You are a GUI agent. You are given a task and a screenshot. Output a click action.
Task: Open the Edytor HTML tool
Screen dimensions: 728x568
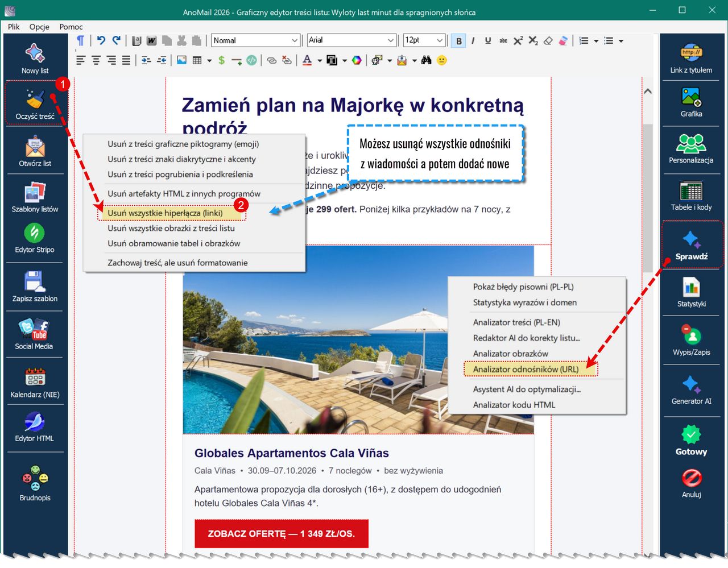point(35,426)
